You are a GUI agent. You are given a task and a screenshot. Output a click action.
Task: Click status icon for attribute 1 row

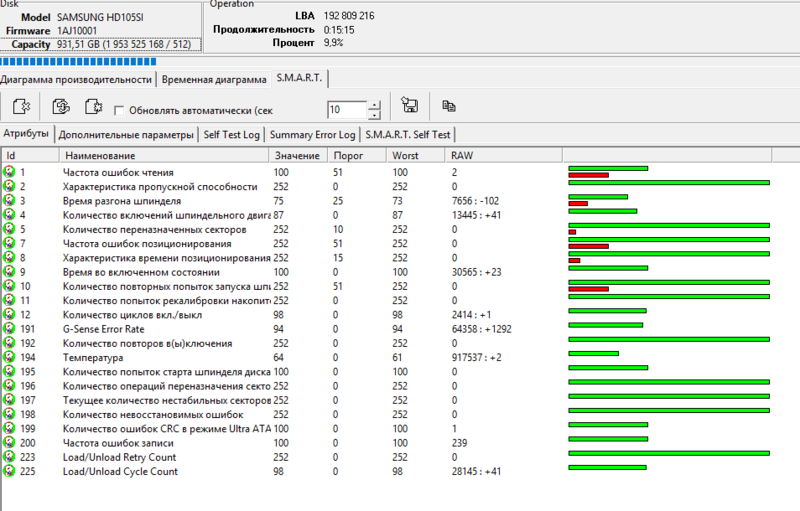click(10, 172)
